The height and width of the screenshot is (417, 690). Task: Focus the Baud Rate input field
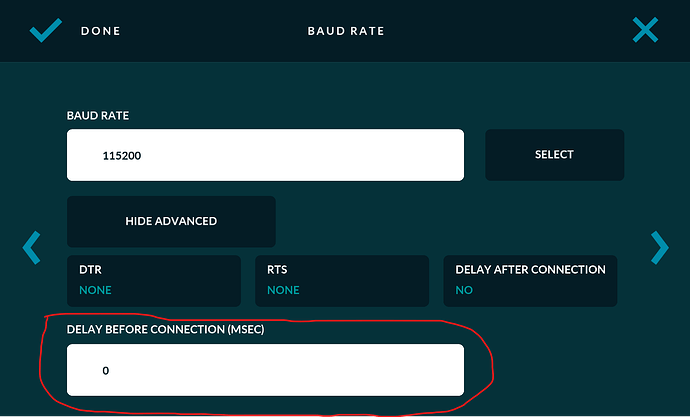265,155
